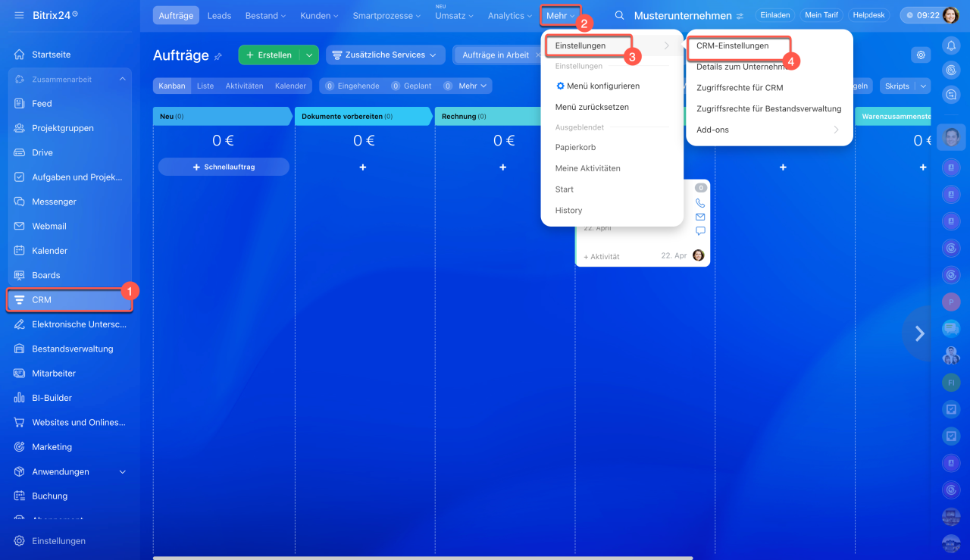Choose Zugriffsrechte für Bestandsverwaltung
Viewport: 970px width, 560px height.
(x=769, y=109)
